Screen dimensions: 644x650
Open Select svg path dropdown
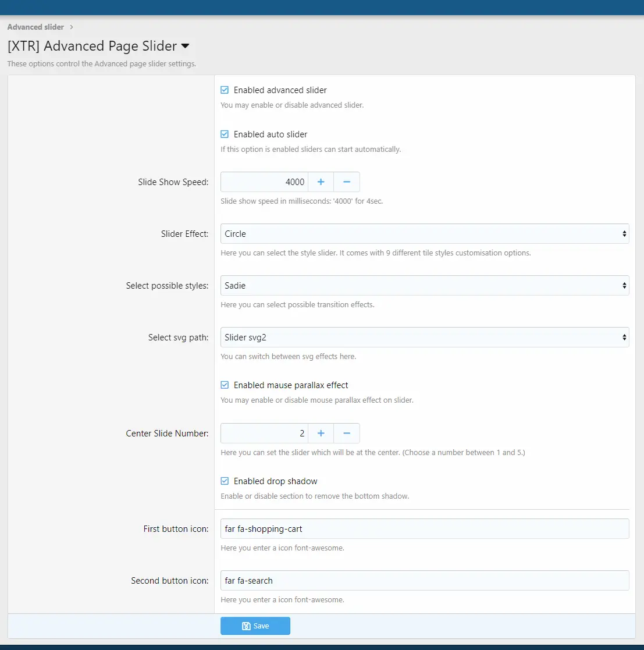(425, 338)
